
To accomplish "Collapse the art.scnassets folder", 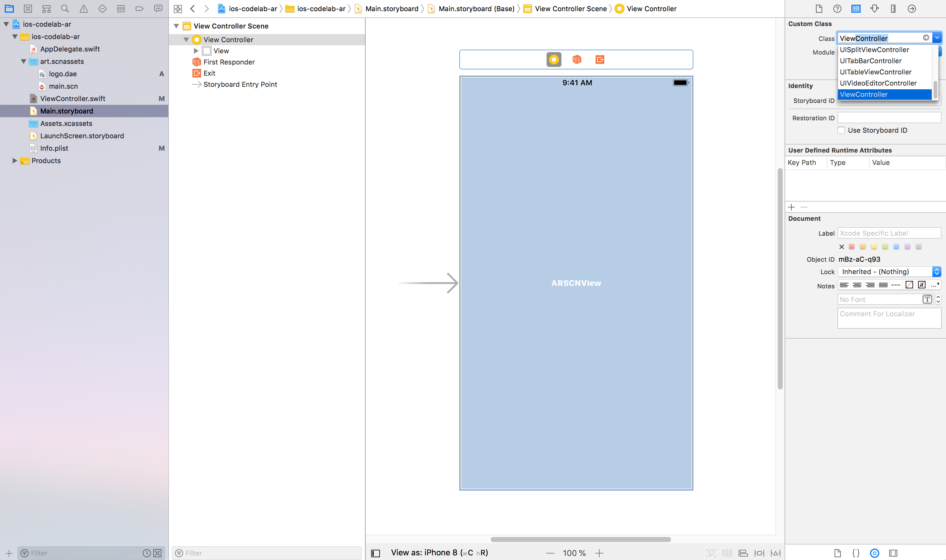I will (x=23, y=61).
